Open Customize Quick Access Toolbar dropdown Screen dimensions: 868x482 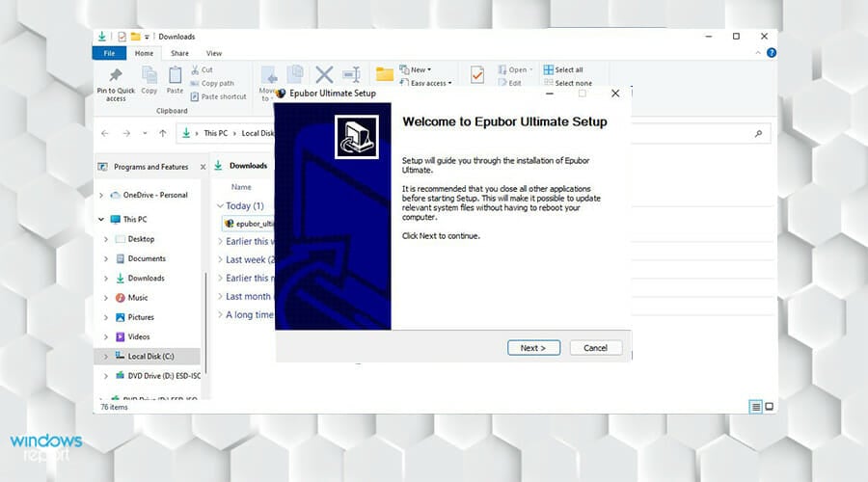tap(147, 37)
